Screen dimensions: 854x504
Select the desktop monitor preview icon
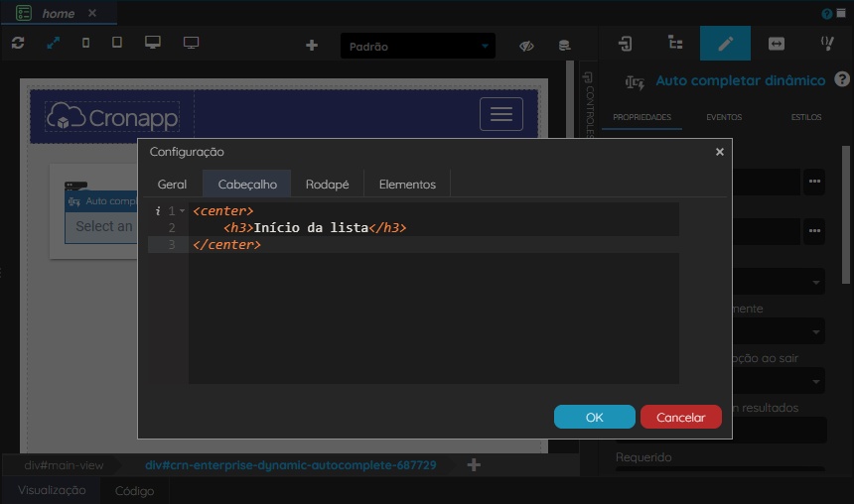153,43
